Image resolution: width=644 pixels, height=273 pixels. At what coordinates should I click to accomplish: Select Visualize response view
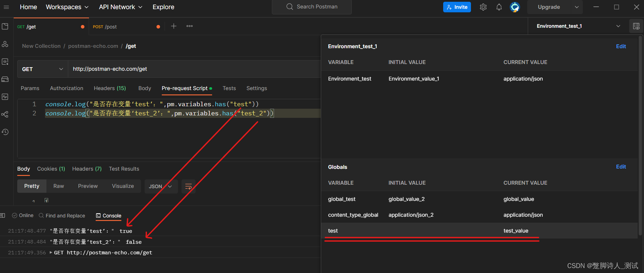123,186
